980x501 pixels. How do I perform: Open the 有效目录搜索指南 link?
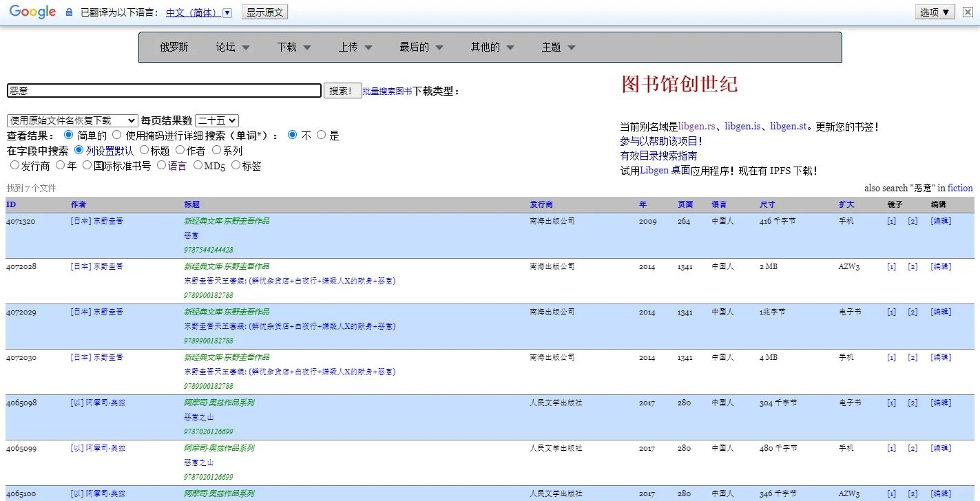(658, 156)
